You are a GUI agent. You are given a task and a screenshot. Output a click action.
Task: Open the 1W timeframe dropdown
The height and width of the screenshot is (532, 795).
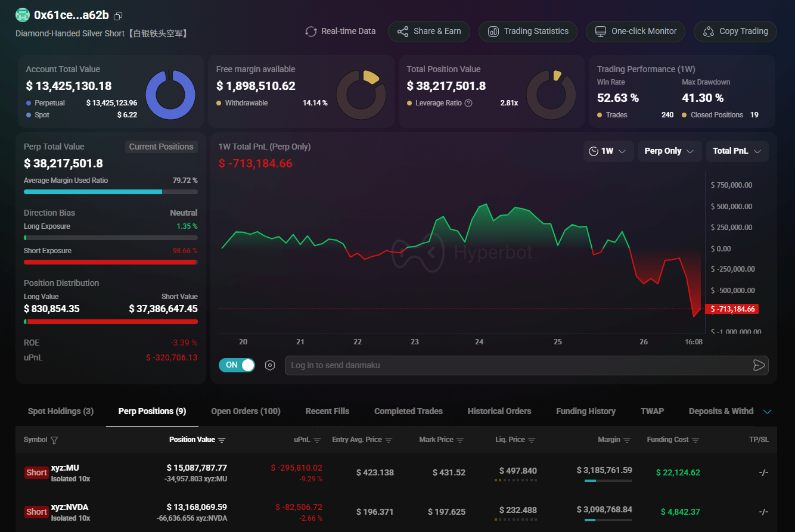pos(607,151)
